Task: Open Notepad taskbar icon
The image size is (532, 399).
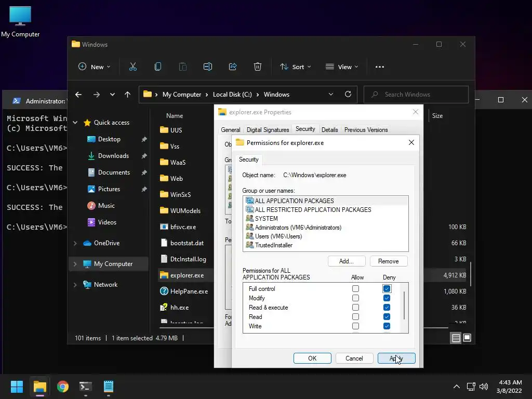Action: pyautogui.click(x=109, y=387)
